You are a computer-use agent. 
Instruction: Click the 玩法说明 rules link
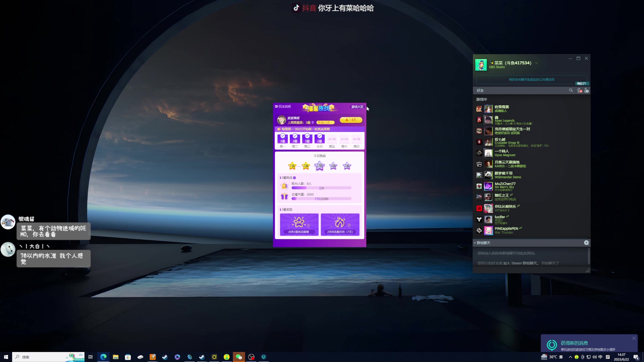tap(283, 107)
